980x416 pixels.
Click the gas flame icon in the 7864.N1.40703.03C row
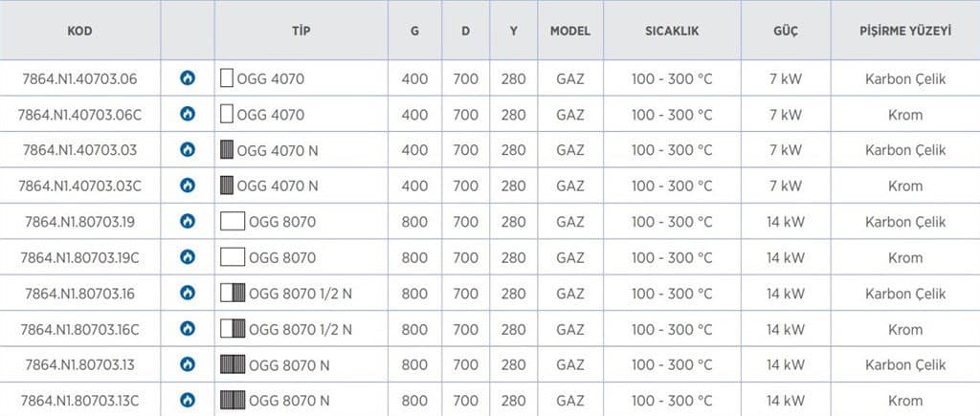coord(188,186)
